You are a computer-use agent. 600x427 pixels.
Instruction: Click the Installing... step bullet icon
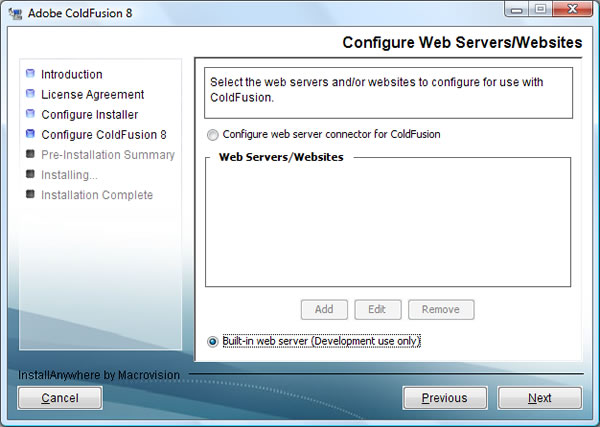pyautogui.click(x=30, y=174)
